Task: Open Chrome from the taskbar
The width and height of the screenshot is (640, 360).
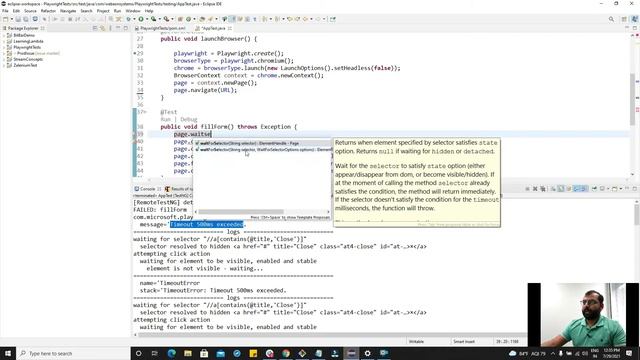Action: [286, 353]
